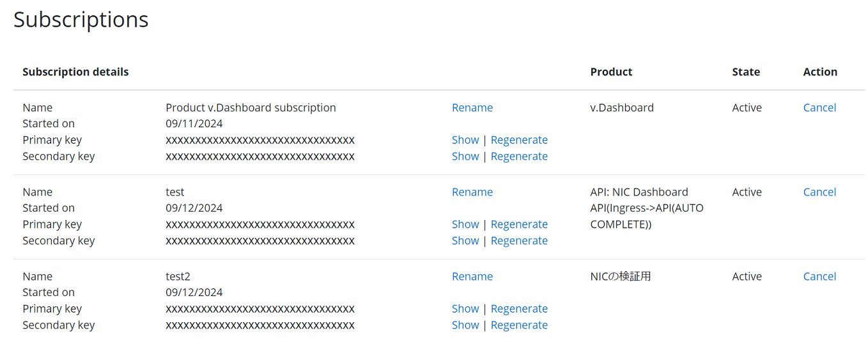Rename the test subscription
This screenshot has width=868, height=358.
(x=472, y=192)
